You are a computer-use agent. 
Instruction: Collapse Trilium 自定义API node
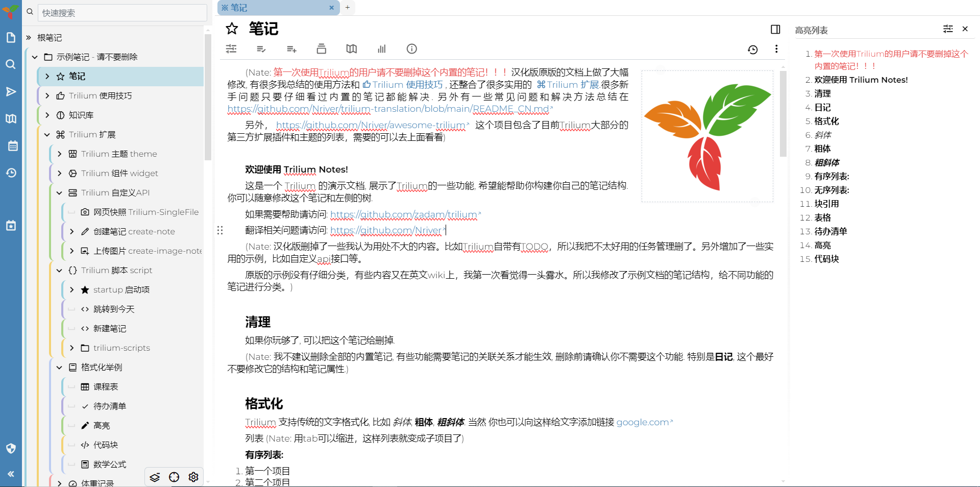[59, 193]
